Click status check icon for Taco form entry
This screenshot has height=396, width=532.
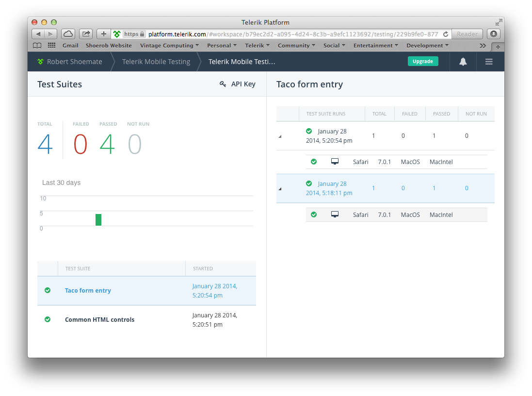[48, 290]
